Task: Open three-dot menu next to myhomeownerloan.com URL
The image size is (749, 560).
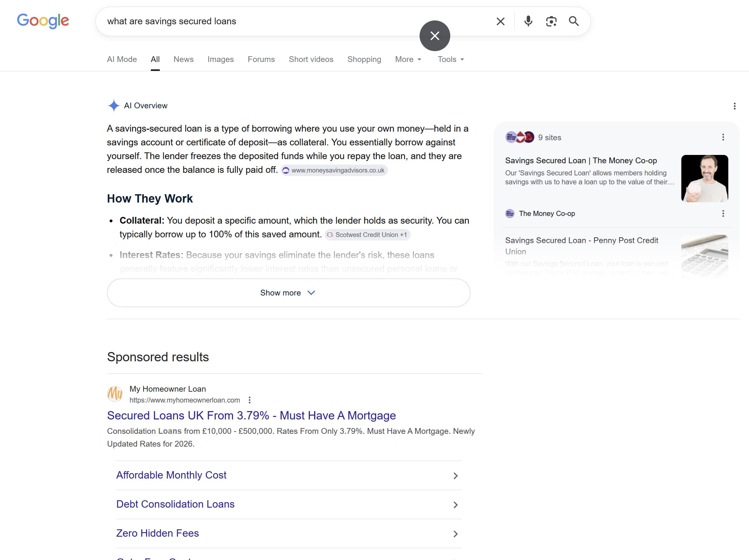Action: pyautogui.click(x=250, y=400)
